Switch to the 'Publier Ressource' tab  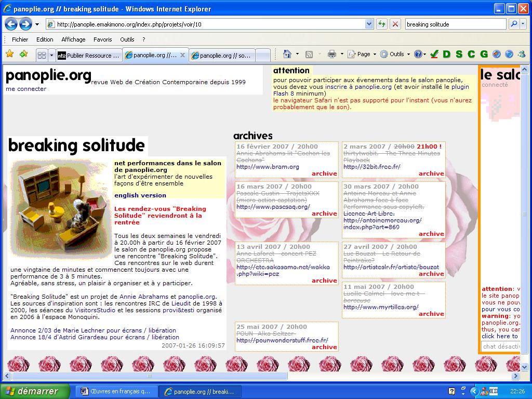click(89, 55)
